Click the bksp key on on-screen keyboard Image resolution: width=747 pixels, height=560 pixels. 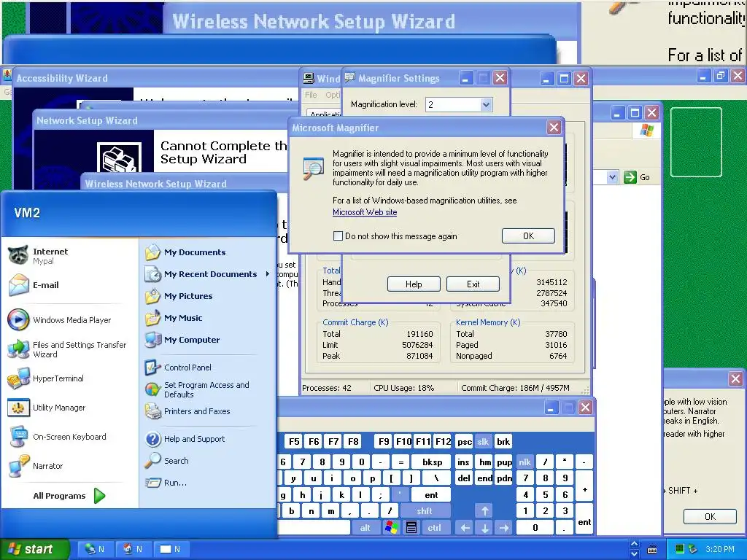432,462
